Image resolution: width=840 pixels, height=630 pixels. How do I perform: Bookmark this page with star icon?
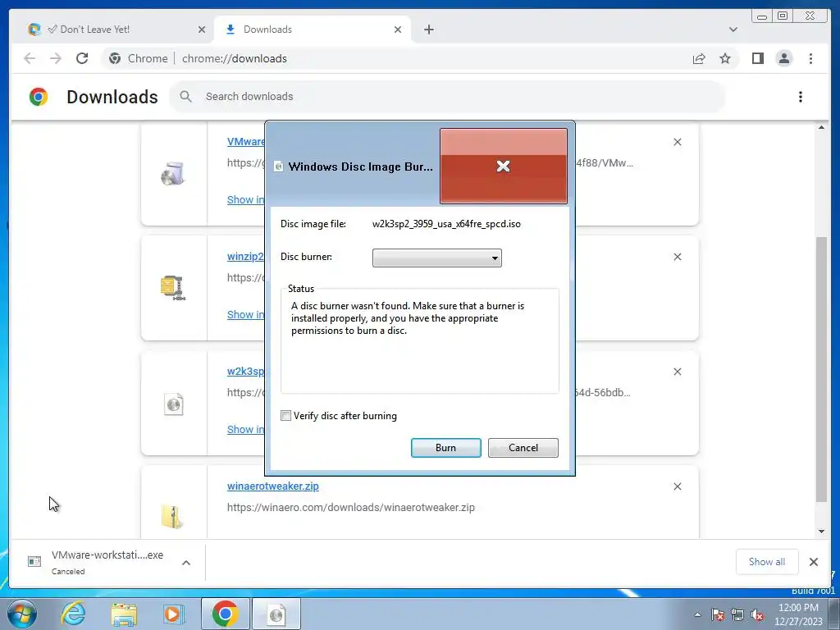click(x=725, y=58)
